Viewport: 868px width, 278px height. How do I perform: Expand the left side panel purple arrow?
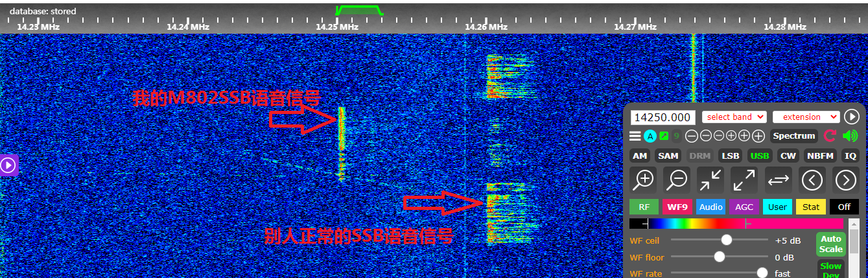click(8, 165)
